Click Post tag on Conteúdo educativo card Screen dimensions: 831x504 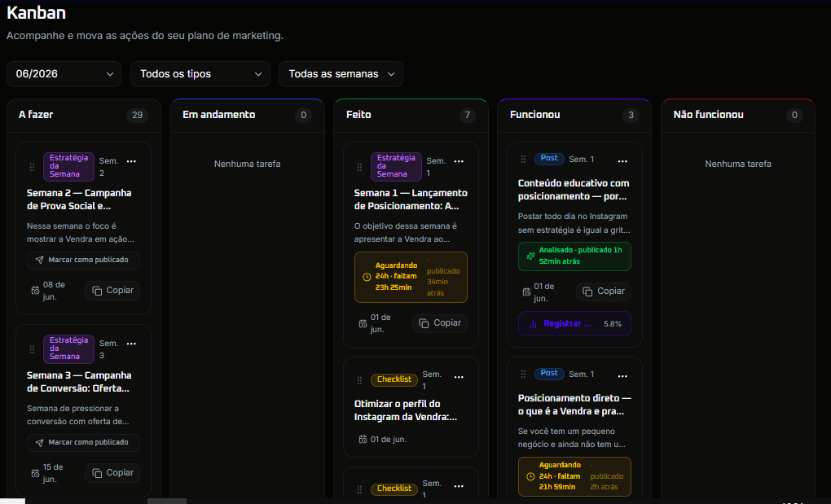pos(549,158)
